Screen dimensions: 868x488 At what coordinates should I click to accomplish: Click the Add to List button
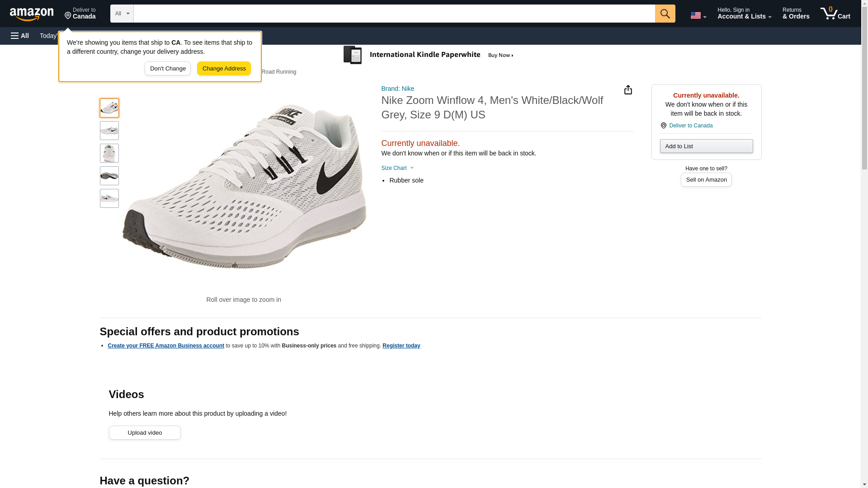706,146
